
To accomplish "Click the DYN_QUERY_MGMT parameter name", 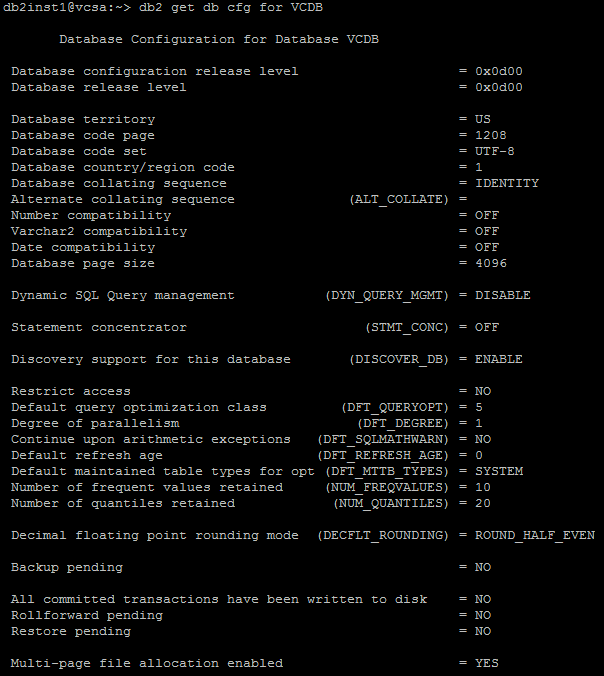I will 387,295.
